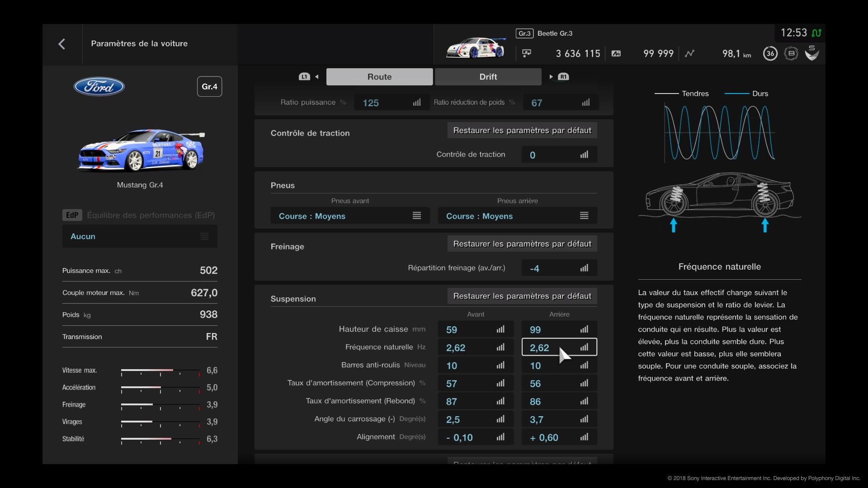
Task: Click the Beetle Gr.3 car thumbnail
Action: [475, 47]
